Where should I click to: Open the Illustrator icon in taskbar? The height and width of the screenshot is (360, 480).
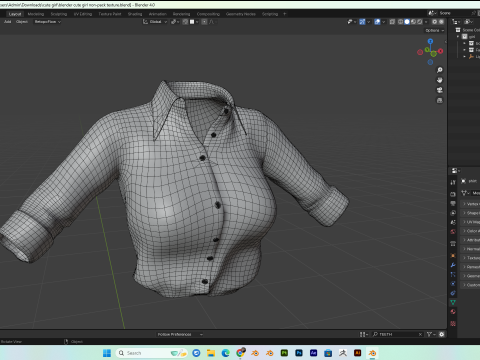357,353
